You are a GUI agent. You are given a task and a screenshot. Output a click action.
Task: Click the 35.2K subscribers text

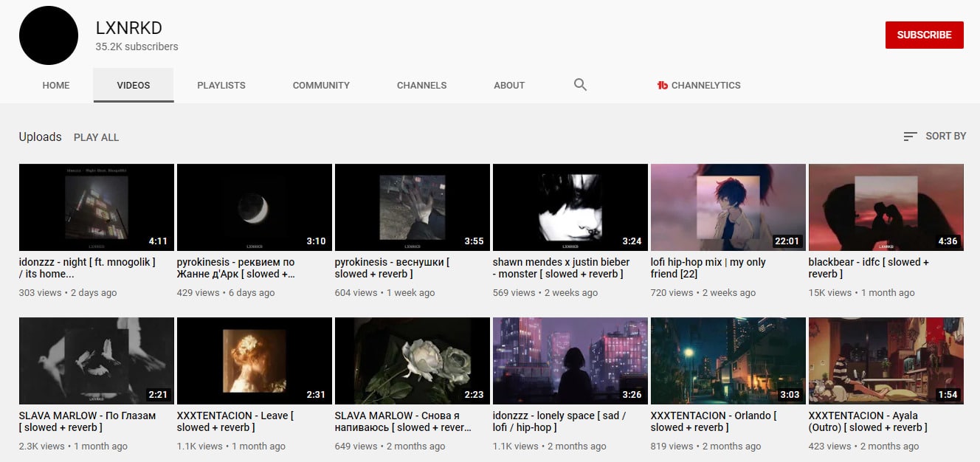click(137, 46)
